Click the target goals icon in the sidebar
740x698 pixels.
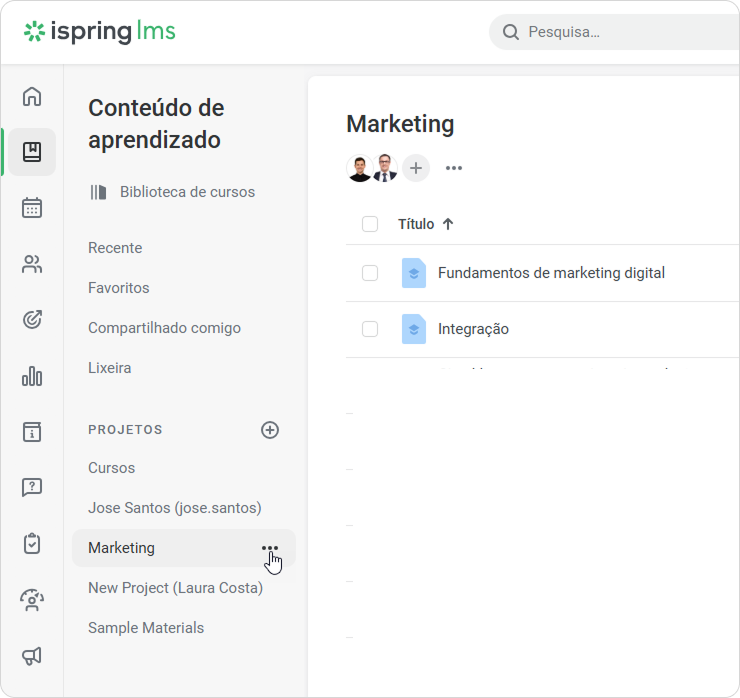(32, 320)
